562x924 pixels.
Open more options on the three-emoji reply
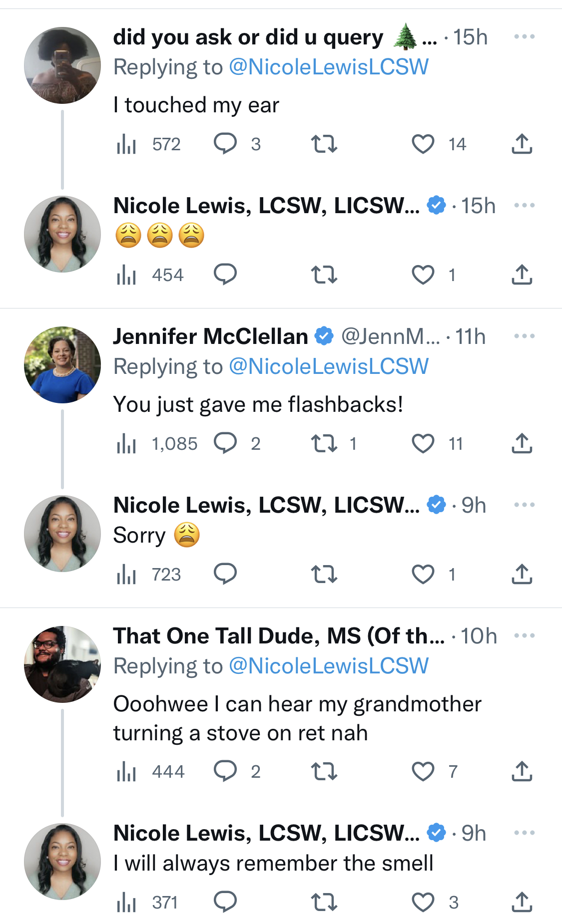(525, 205)
